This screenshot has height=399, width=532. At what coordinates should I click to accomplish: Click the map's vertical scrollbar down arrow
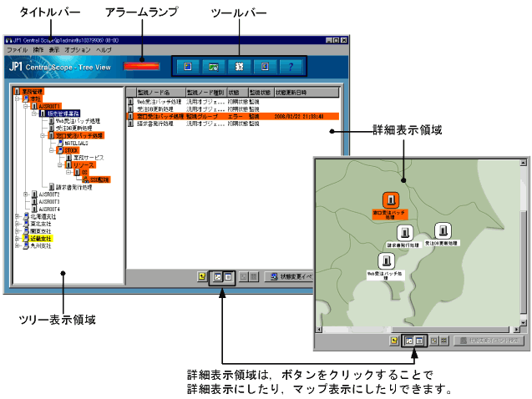click(x=523, y=322)
